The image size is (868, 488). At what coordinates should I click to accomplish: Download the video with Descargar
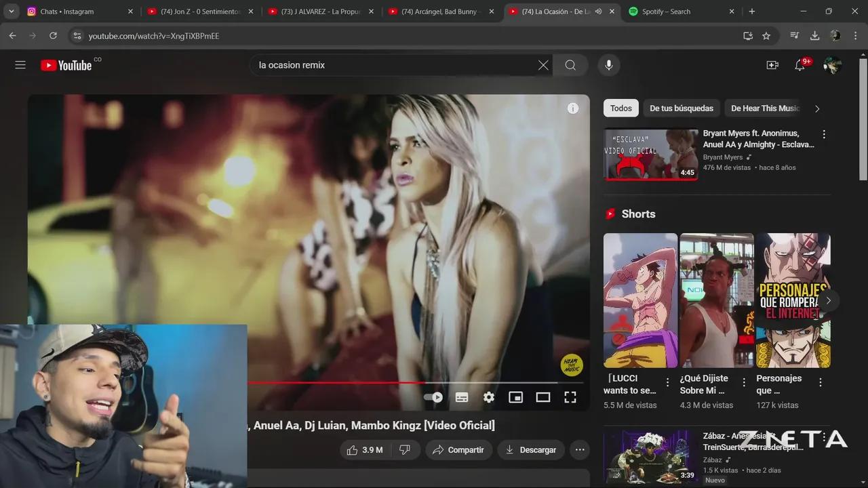[530, 449]
